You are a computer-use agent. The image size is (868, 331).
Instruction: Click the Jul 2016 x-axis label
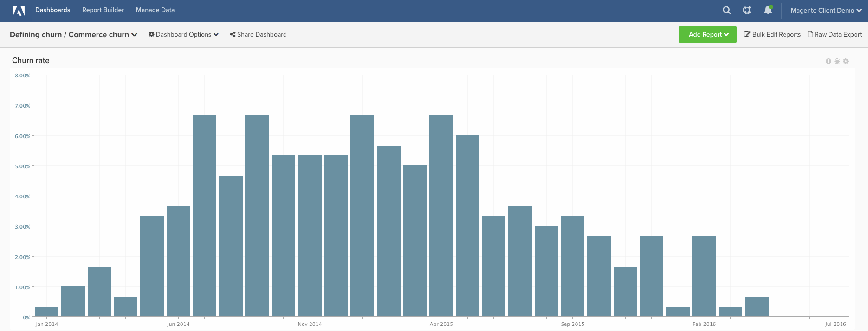click(836, 324)
